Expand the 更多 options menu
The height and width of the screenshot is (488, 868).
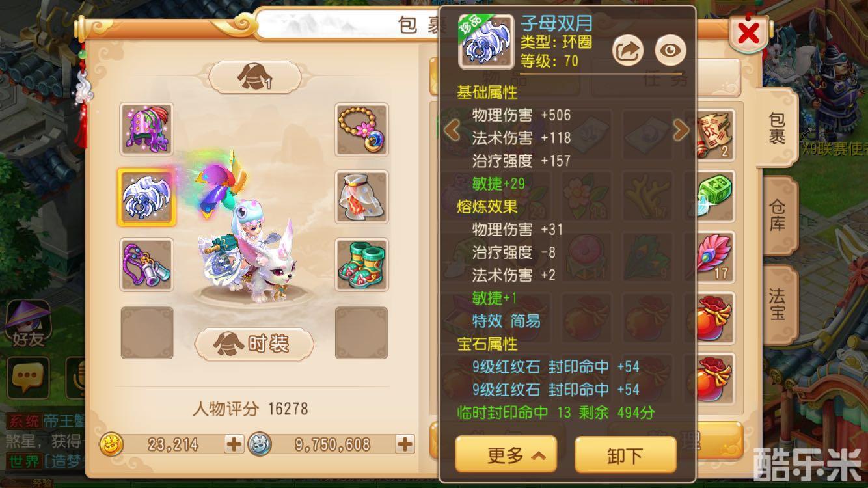[506, 454]
